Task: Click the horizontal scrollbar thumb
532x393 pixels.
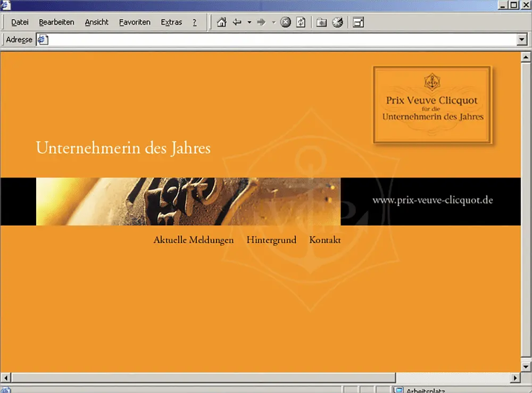Action: (x=204, y=378)
